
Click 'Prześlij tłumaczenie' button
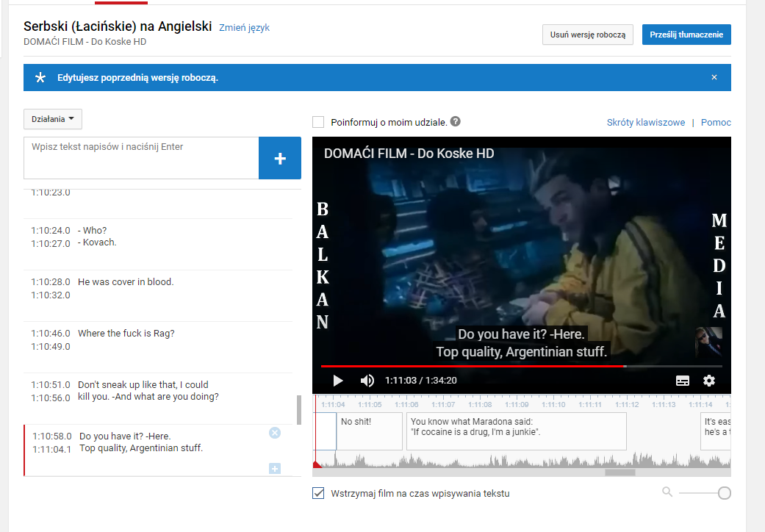point(686,35)
